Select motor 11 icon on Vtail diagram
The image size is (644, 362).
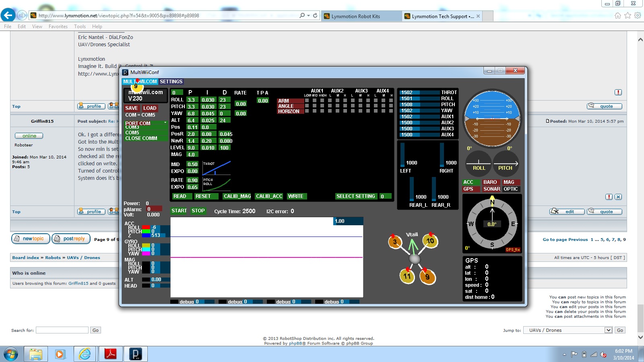tap(407, 276)
